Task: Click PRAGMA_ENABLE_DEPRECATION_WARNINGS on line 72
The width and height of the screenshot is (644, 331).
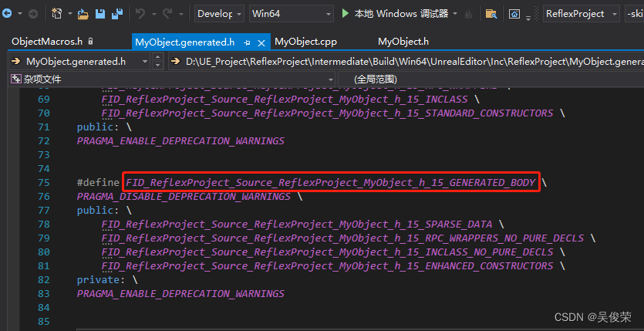Action: tap(180, 141)
